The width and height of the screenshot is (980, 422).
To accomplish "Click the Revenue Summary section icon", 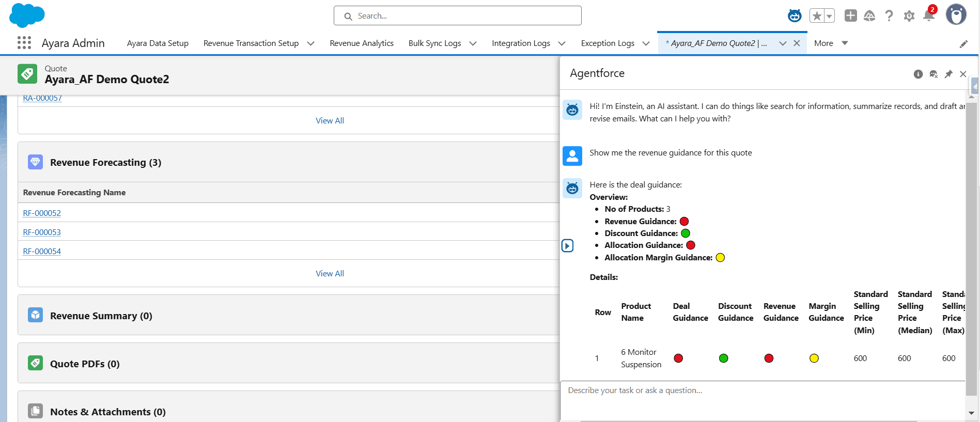I will 35,315.
